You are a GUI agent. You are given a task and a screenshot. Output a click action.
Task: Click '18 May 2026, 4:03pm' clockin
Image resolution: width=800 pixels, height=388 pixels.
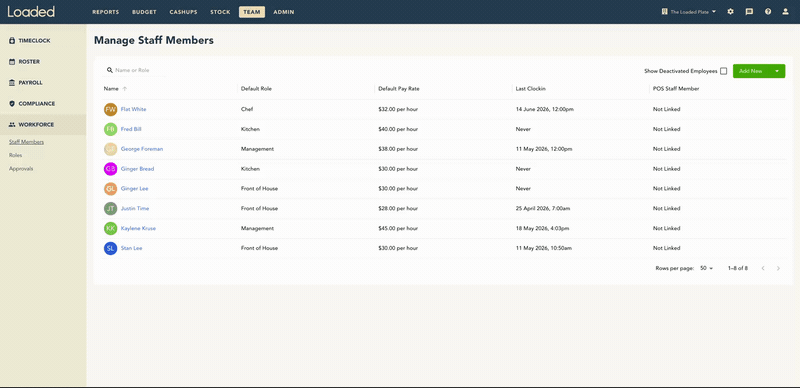pos(542,228)
